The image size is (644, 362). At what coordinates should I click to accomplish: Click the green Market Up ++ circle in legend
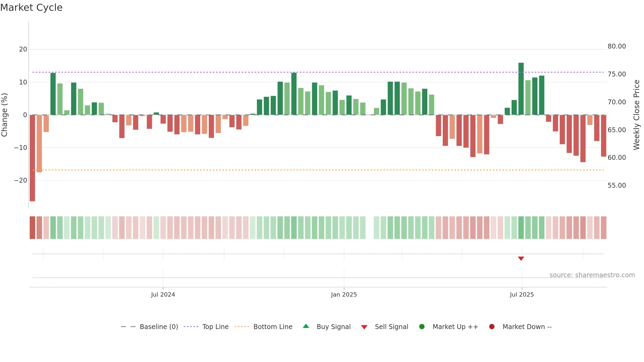click(x=422, y=327)
